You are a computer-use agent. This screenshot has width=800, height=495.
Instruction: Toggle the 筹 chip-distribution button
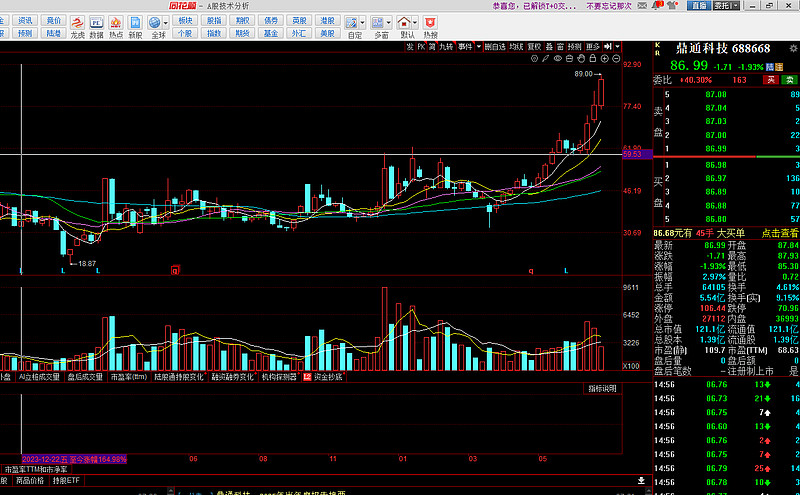(432, 46)
